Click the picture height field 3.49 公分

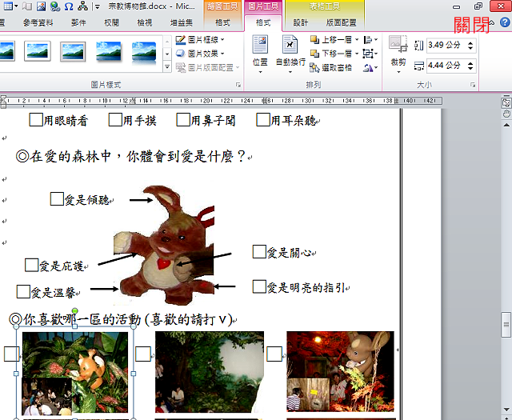(446, 45)
